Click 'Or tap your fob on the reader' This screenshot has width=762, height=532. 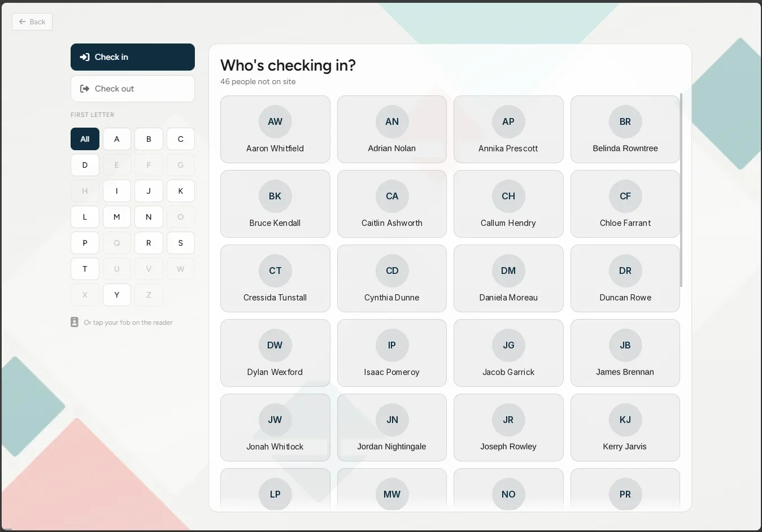(128, 322)
